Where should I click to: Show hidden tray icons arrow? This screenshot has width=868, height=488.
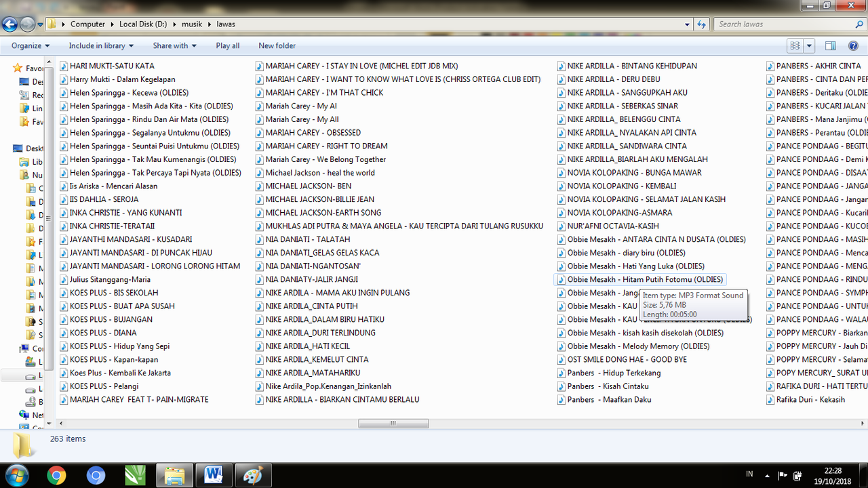(x=767, y=475)
